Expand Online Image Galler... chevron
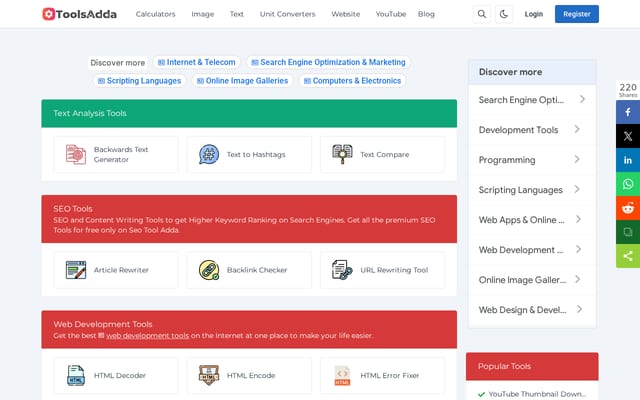This screenshot has height=400, width=640. click(x=578, y=279)
